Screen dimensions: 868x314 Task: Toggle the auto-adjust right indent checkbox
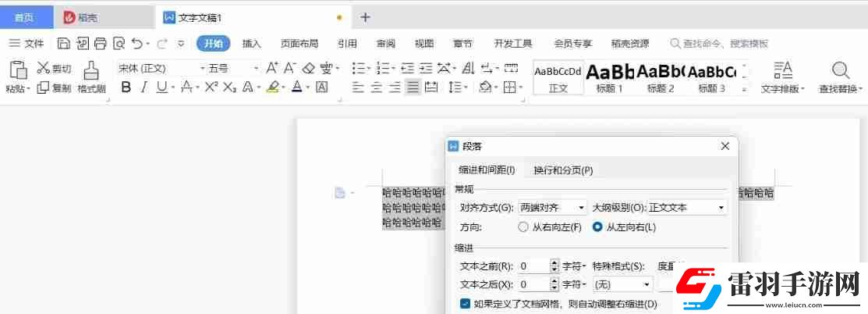point(465,303)
